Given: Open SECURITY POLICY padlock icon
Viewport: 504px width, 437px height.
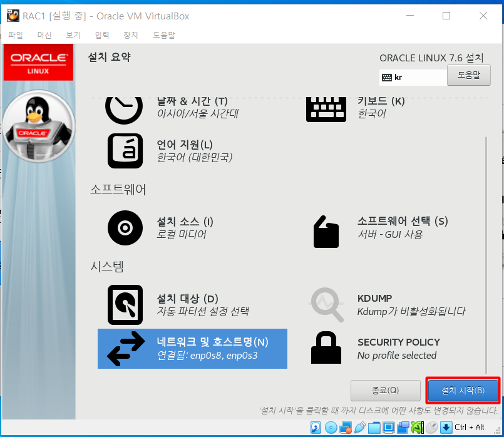Looking at the screenshot, I should coord(326,347).
